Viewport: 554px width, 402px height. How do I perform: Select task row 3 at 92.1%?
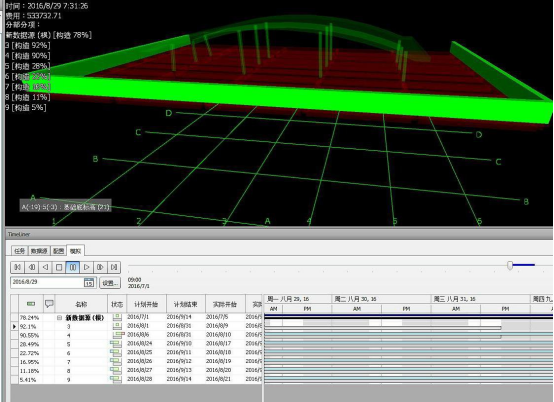(x=136, y=326)
